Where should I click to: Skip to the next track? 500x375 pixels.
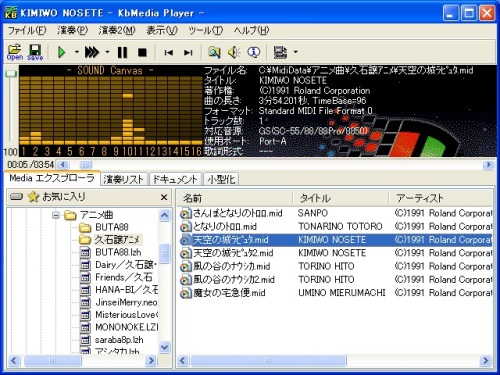[188, 52]
